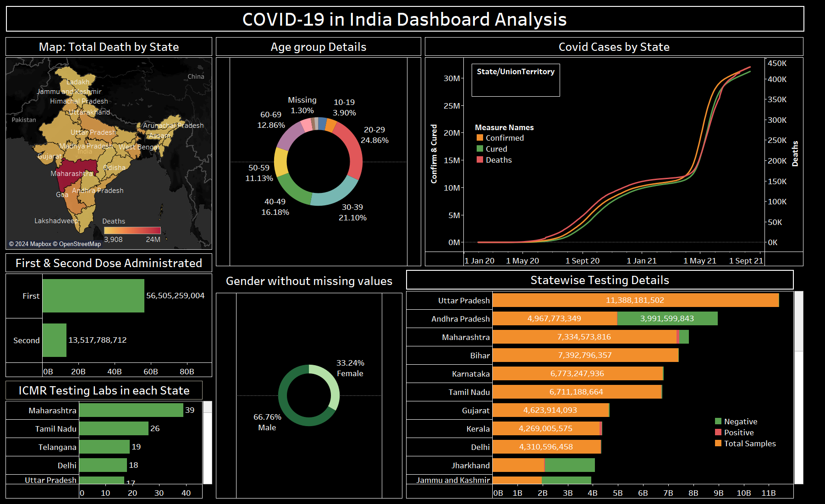Select the Second dose green bar
Viewport: 825px width, 504px height.
point(55,340)
